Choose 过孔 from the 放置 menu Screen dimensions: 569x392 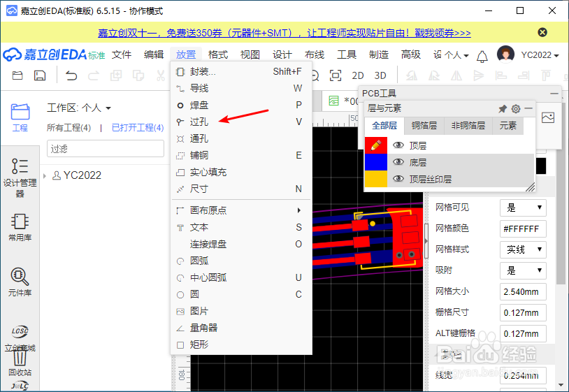(x=241, y=122)
